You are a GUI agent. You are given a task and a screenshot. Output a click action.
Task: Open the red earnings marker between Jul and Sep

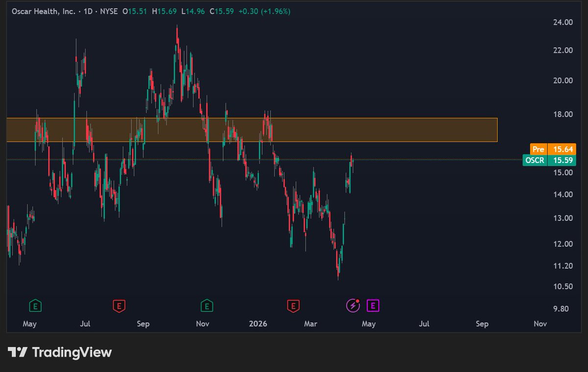[118, 306]
